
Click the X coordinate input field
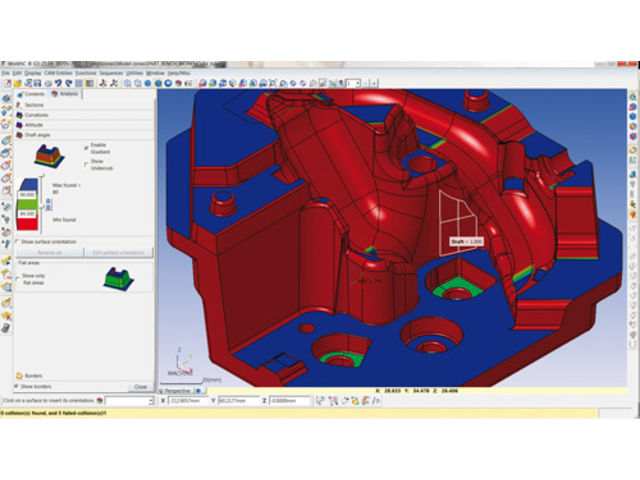coord(188,400)
